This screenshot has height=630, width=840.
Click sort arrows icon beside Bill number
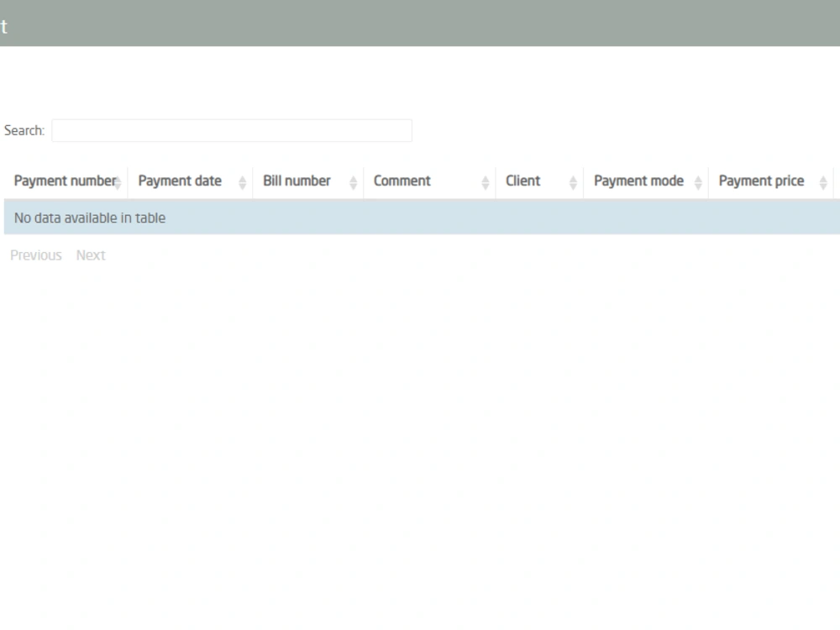[x=353, y=183]
